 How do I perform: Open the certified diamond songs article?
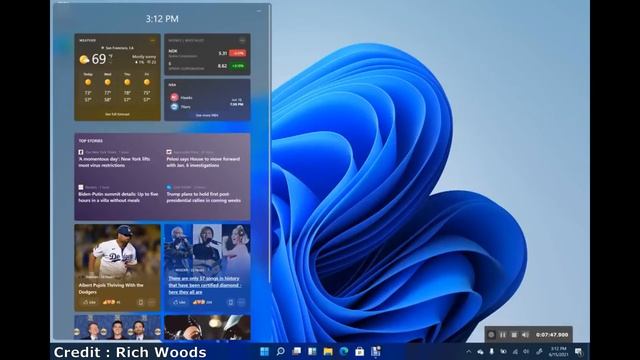click(207, 267)
